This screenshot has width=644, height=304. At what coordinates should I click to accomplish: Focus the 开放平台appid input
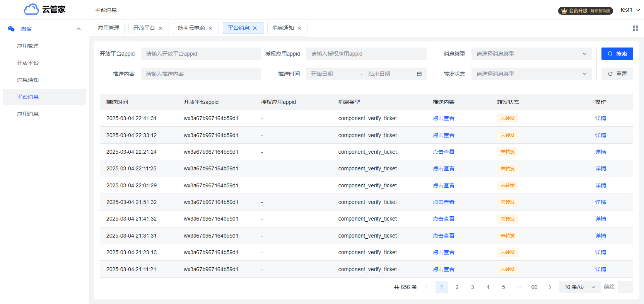(x=201, y=54)
